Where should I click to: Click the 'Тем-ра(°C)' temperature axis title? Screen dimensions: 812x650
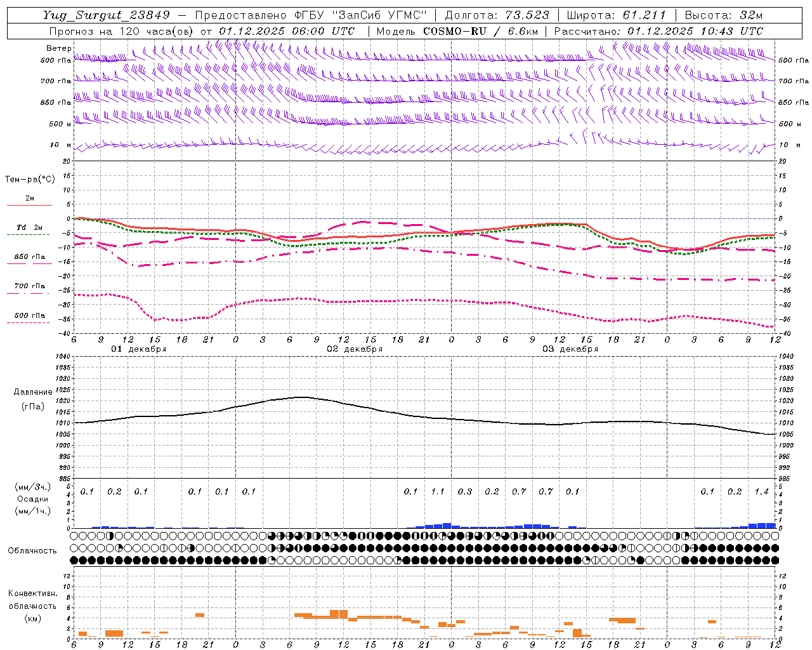coord(30,180)
